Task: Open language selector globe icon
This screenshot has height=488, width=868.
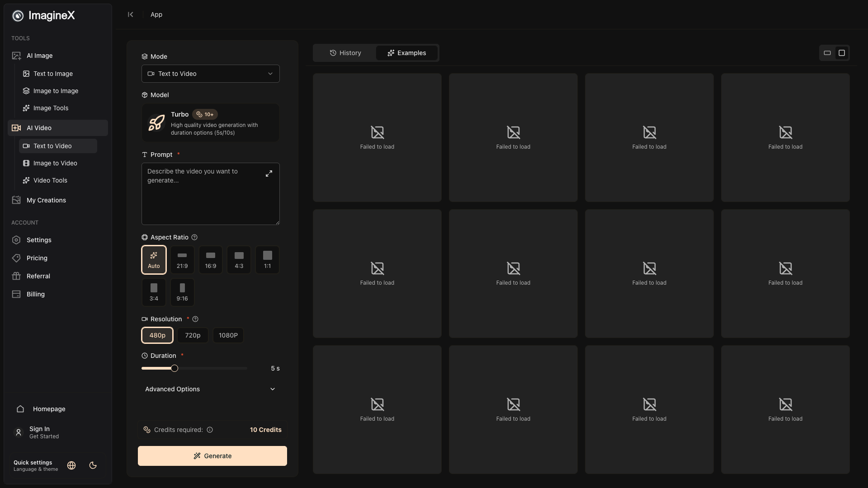Action: tap(71, 465)
